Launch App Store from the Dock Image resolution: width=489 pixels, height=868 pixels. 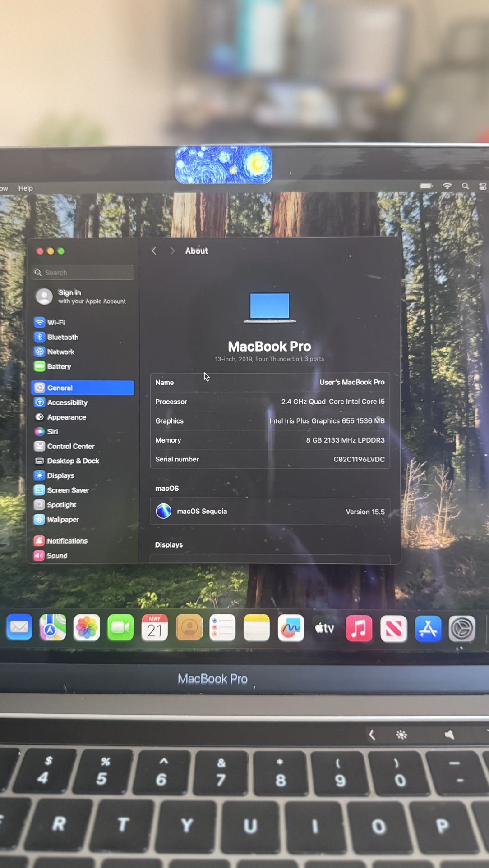pos(428,628)
